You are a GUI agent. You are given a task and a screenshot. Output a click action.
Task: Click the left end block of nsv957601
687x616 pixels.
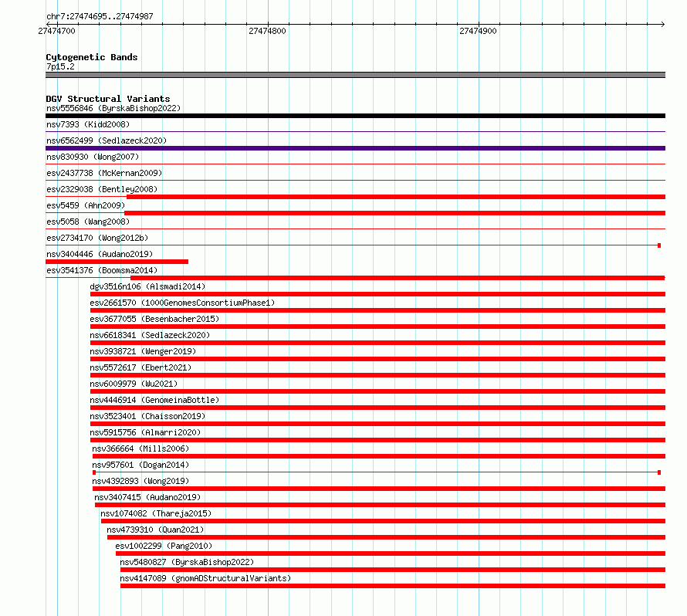point(94,472)
